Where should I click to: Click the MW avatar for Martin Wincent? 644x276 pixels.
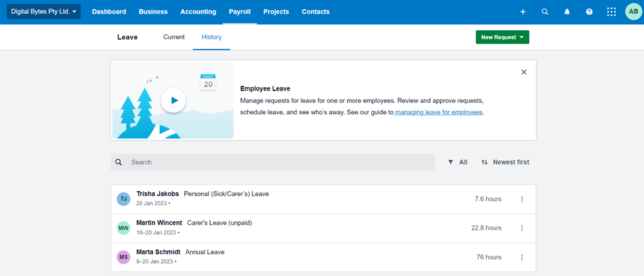click(124, 228)
